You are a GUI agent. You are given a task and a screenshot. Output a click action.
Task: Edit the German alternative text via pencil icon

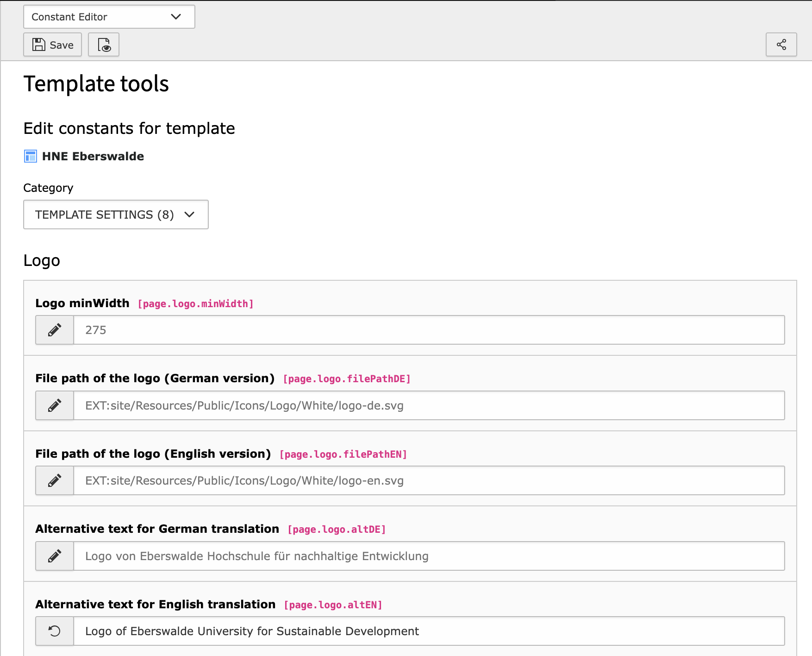coord(55,556)
